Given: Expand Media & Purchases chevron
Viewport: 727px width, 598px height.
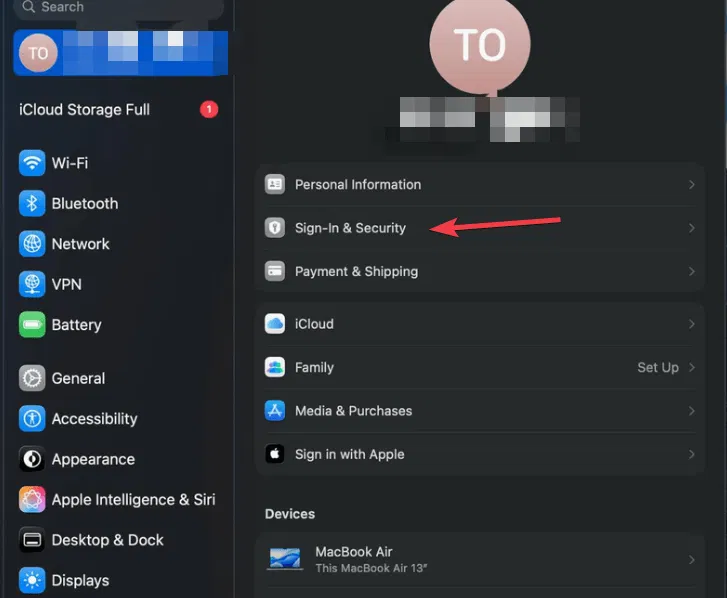Looking at the screenshot, I should [x=692, y=411].
